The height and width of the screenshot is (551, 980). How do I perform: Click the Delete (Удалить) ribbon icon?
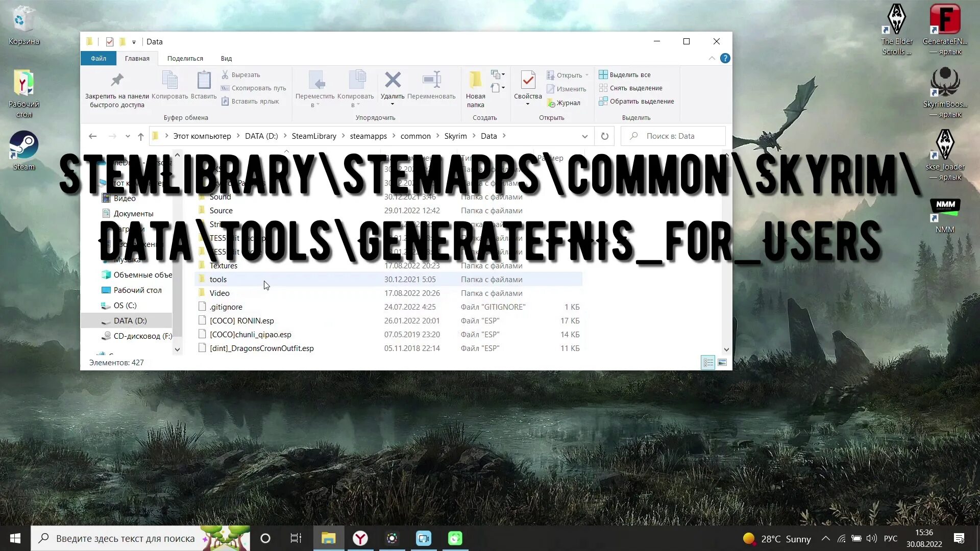point(392,81)
